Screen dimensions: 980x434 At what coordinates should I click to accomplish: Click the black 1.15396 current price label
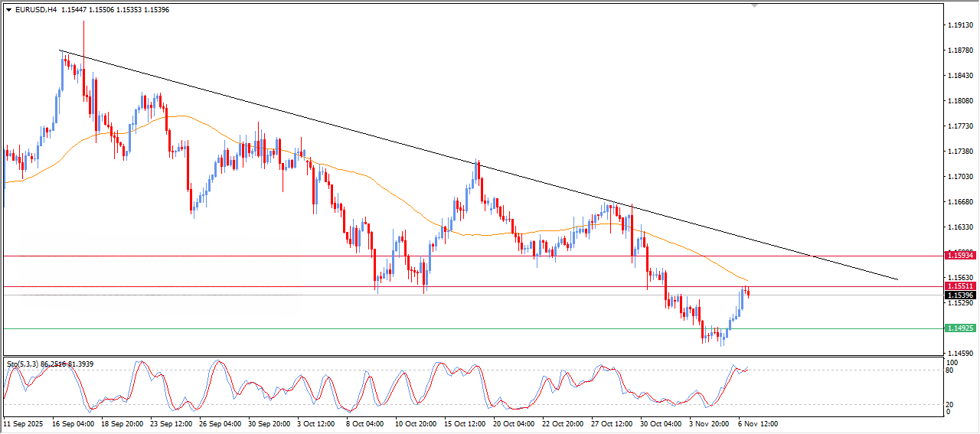[959, 295]
